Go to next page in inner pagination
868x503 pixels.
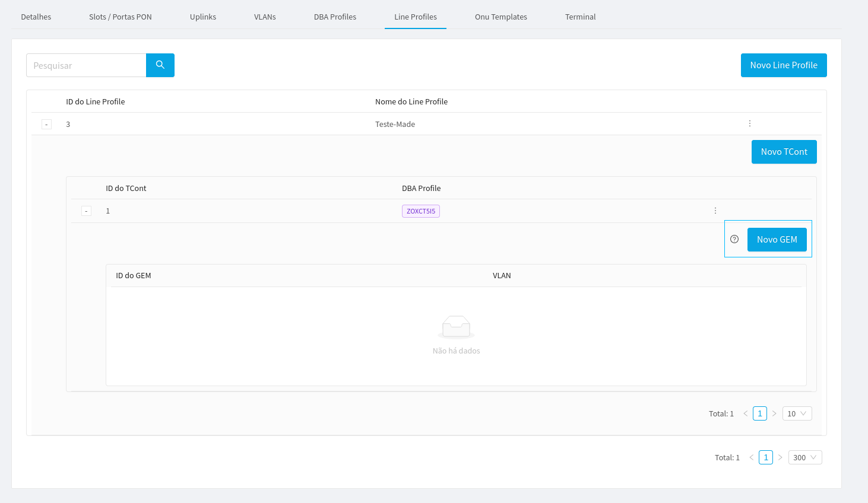coord(774,413)
